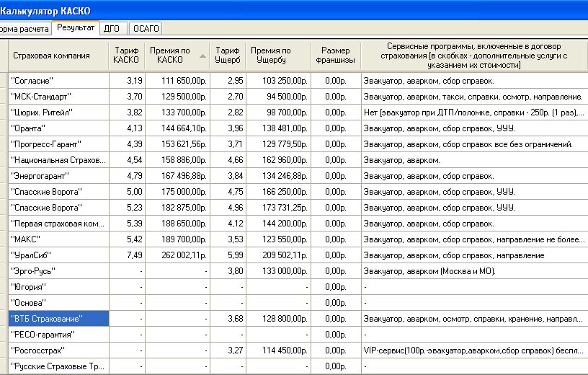
Task: Click "Эвакуатор, аварком." services cell
Action: click(x=474, y=160)
